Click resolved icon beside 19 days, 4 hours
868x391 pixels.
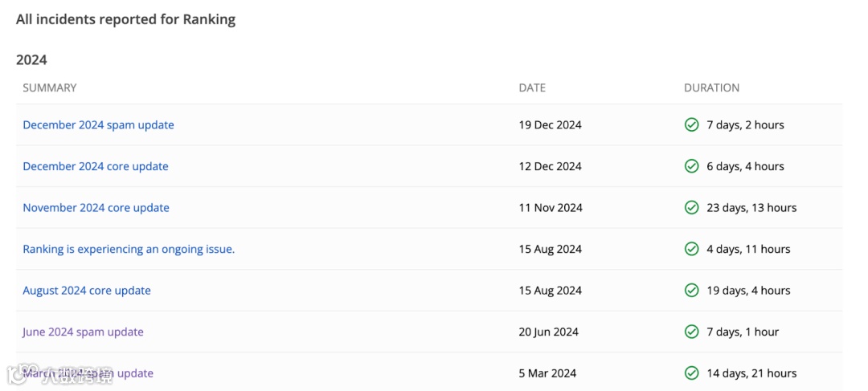[691, 290]
